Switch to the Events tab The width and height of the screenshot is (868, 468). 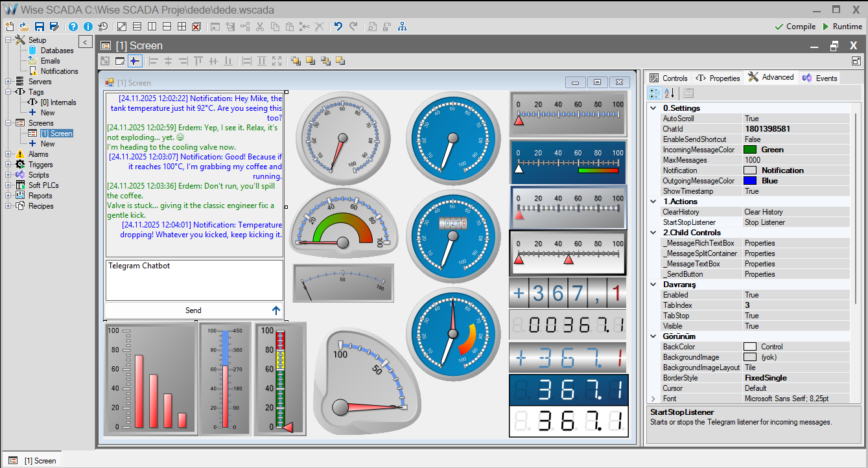point(820,78)
